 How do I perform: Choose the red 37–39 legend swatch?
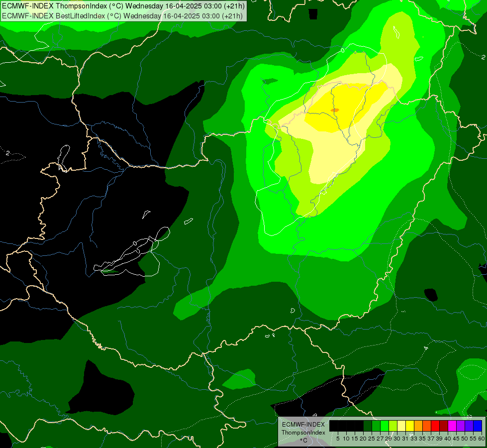[x=435, y=426]
